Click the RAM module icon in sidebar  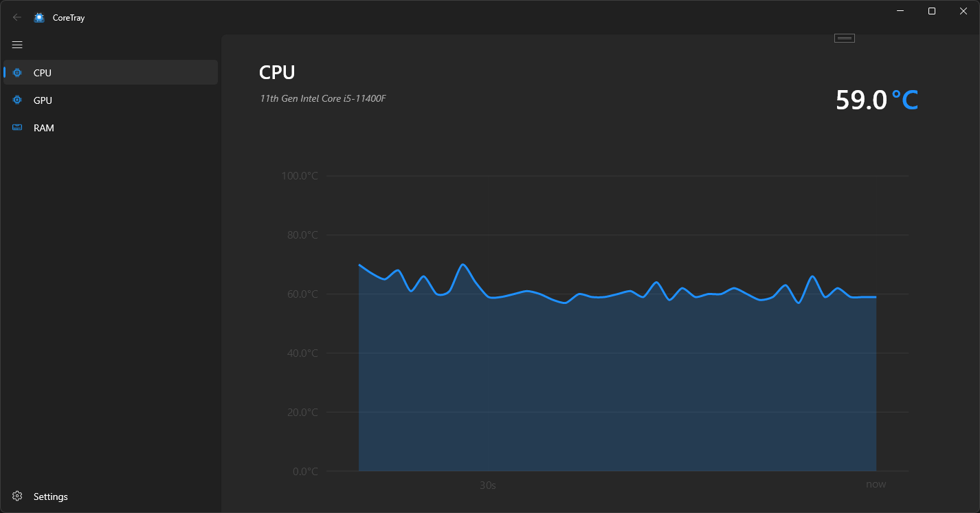[x=17, y=128]
